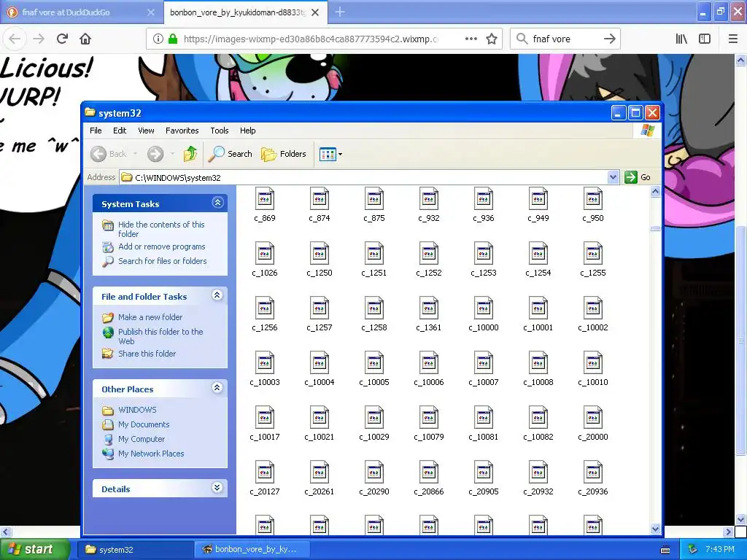
Task: Open Back history dropdown arrow
Action: coord(135,154)
